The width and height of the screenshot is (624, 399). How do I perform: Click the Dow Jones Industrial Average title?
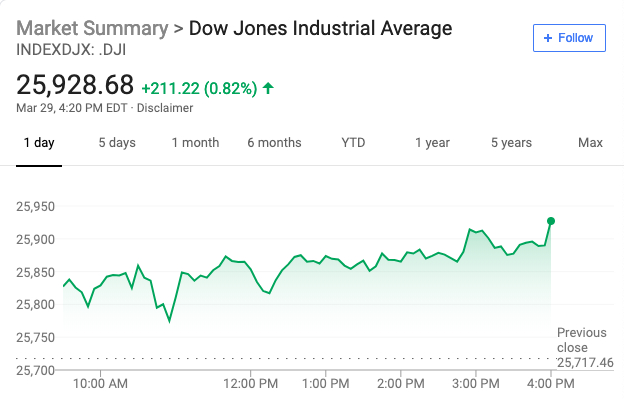click(320, 29)
